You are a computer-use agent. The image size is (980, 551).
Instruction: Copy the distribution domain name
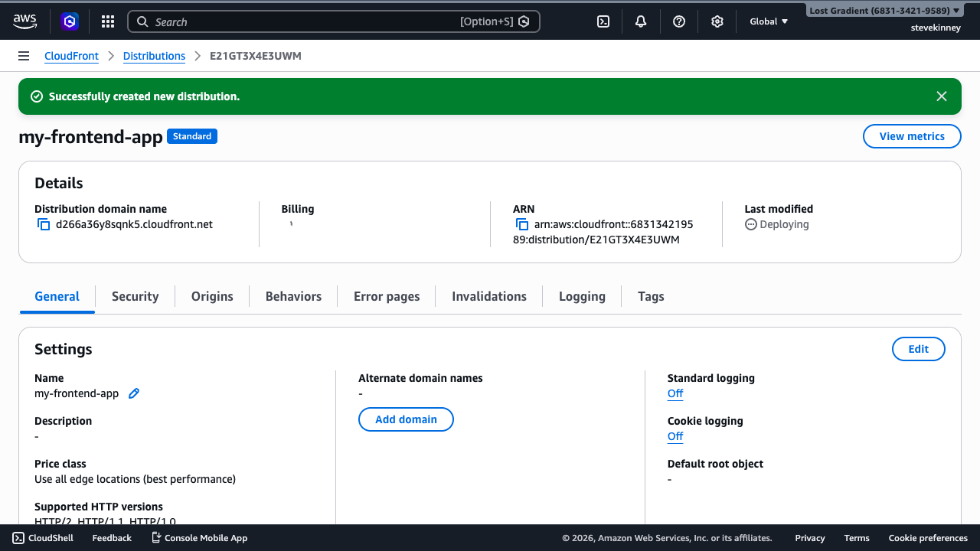(x=44, y=224)
